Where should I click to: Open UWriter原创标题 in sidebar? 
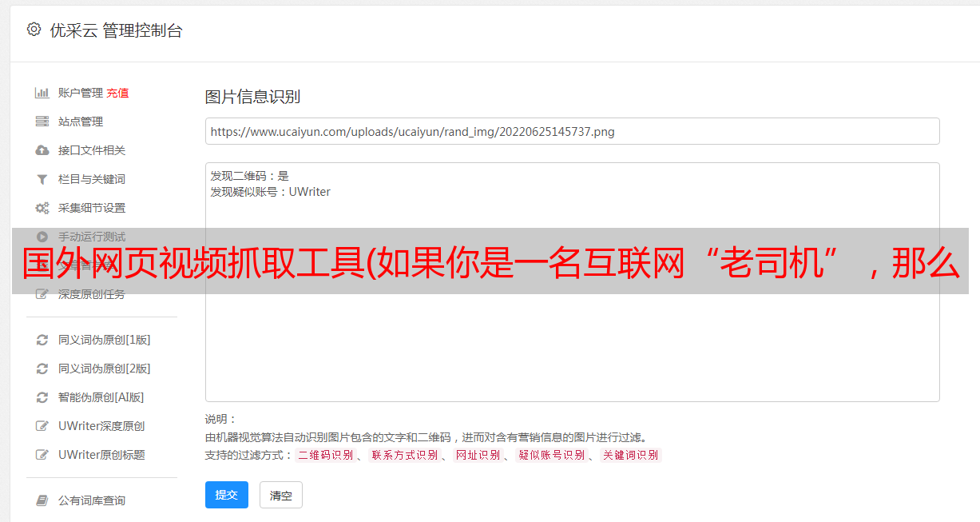click(101, 455)
